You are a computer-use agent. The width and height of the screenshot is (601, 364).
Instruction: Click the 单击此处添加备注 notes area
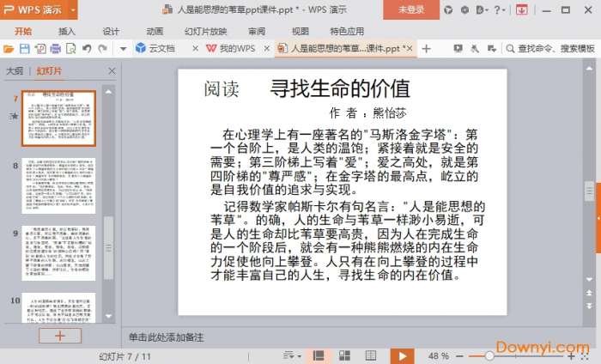pyautogui.click(x=166, y=337)
